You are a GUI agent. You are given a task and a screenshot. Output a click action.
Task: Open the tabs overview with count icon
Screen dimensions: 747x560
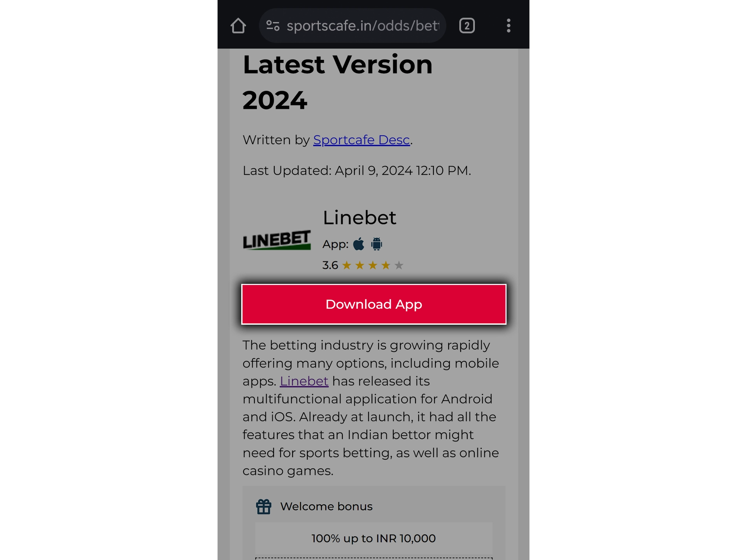point(468,25)
